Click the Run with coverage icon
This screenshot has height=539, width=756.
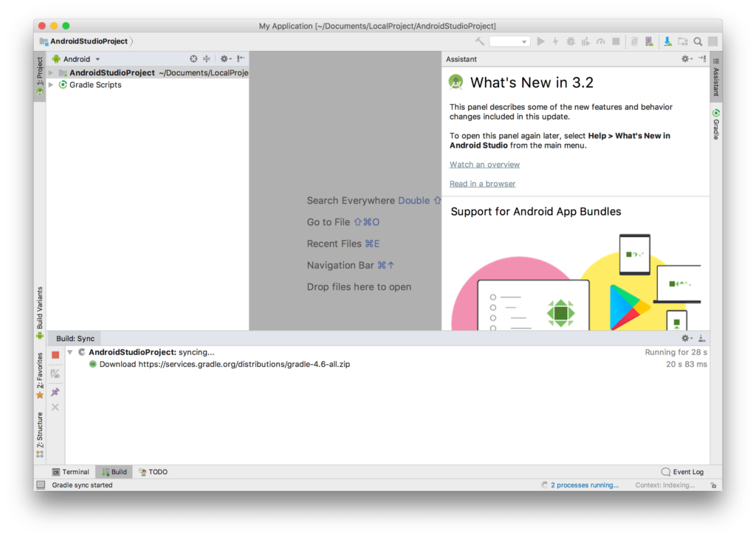pos(585,41)
